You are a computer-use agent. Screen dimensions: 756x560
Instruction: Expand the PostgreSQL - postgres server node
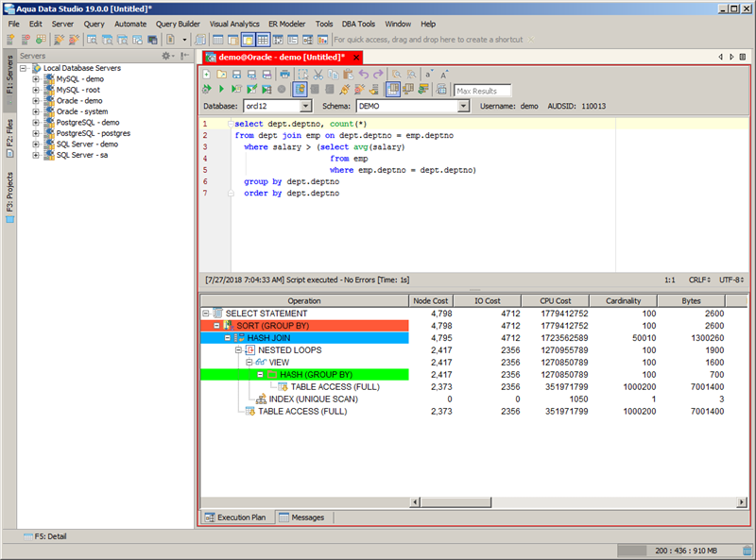36,133
